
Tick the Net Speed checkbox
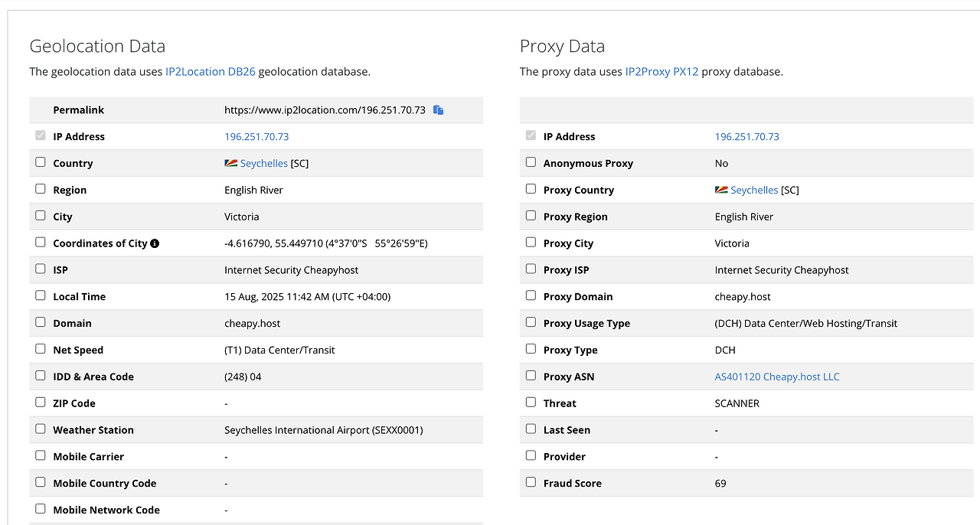pyautogui.click(x=41, y=349)
